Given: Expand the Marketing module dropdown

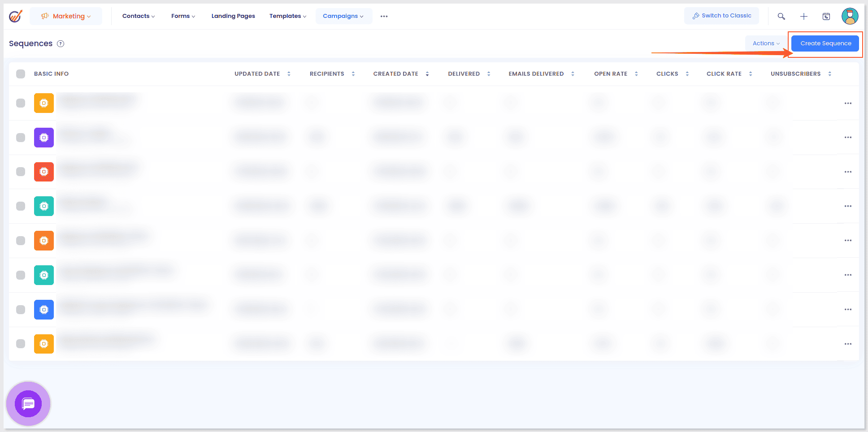Looking at the screenshot, I should [66, 16].
